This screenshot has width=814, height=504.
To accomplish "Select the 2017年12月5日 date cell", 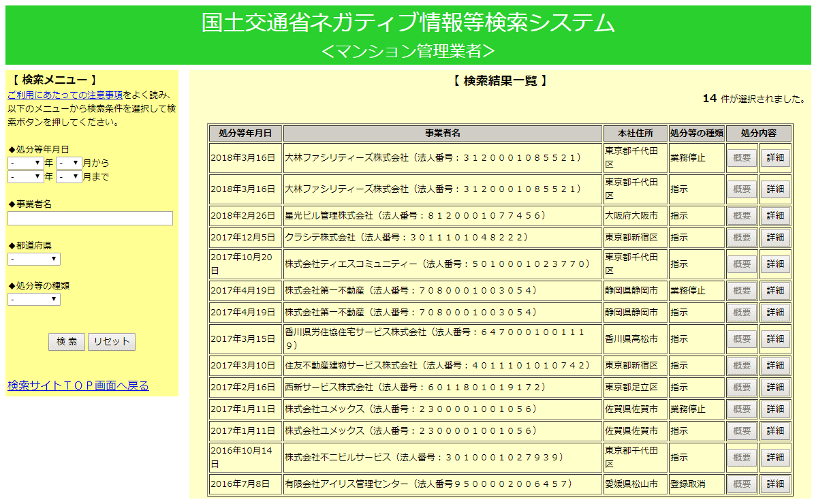I will (x=245, y=238).
